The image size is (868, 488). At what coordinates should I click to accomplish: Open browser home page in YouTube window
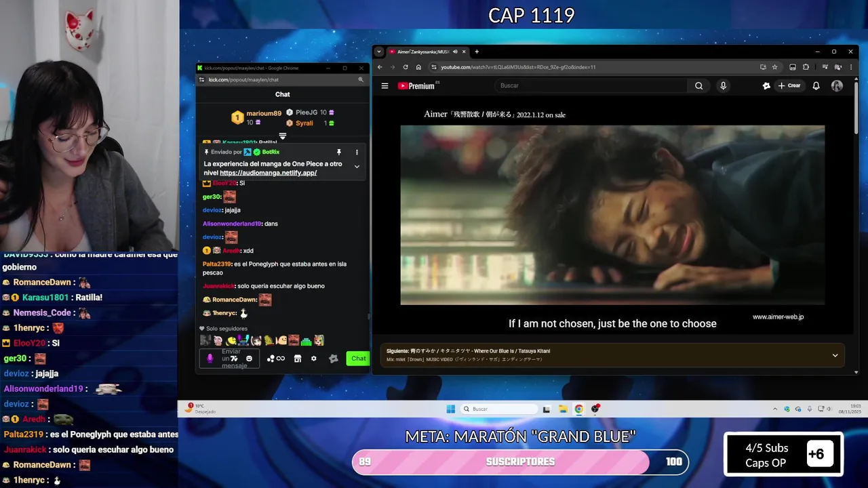(418, 67)
